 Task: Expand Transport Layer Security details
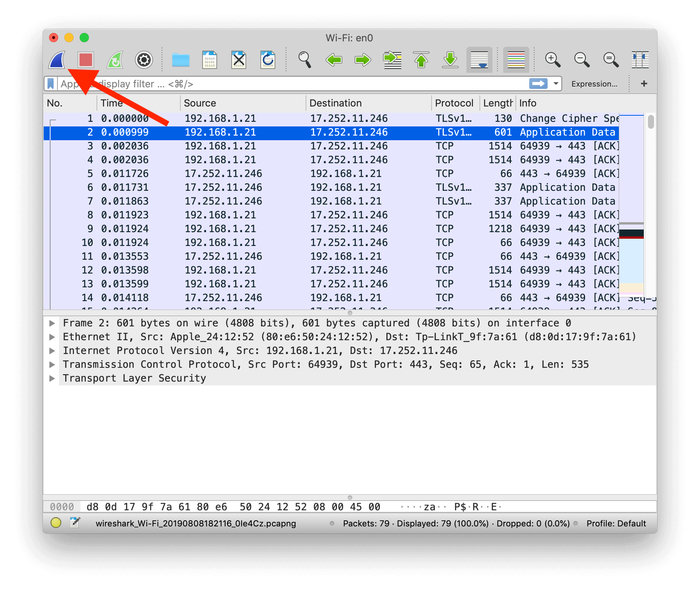[x=52, y=378]
